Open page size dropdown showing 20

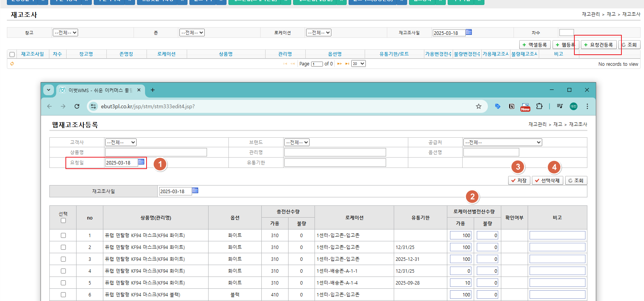click(359, 64)
